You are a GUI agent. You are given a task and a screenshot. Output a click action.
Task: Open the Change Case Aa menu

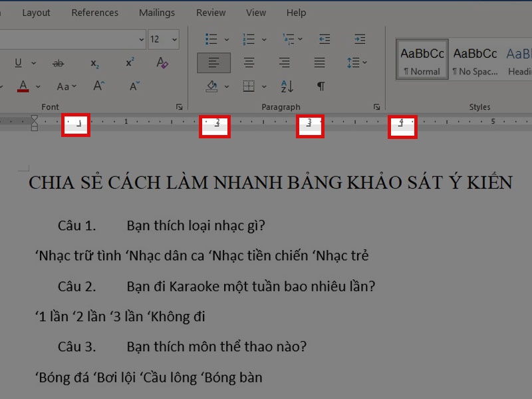click(66, 86)
